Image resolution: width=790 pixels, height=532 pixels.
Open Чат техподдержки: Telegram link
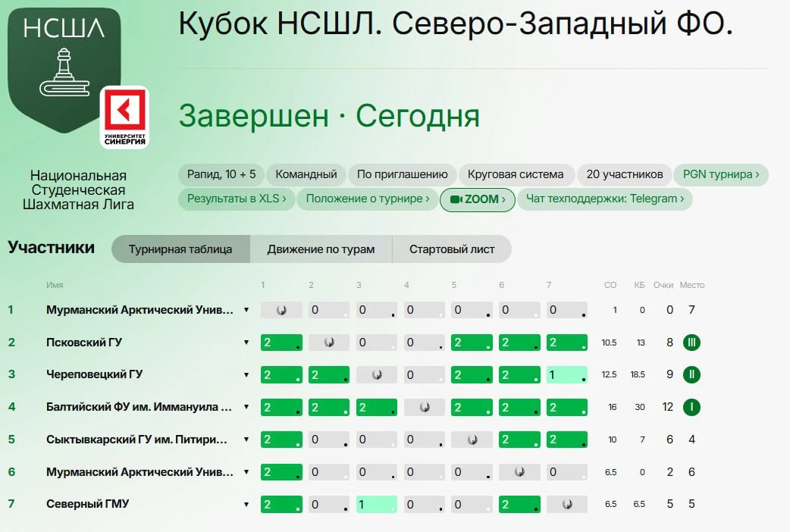604,199
